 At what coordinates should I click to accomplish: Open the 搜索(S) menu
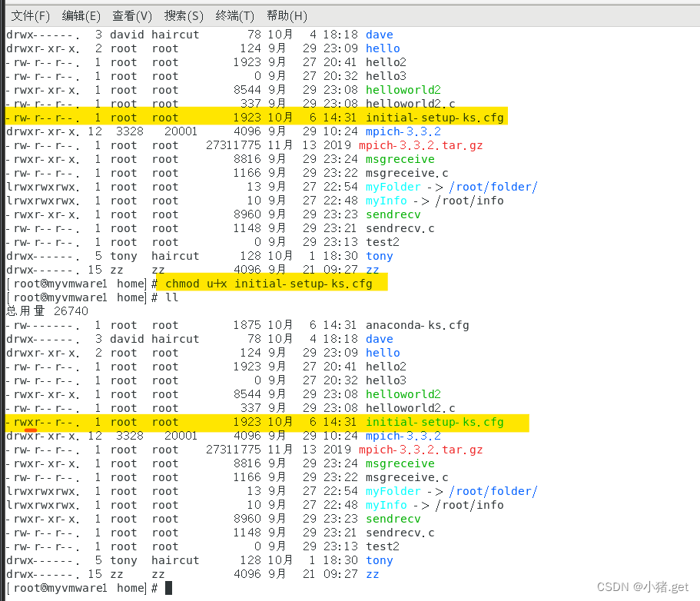point(182,15)
